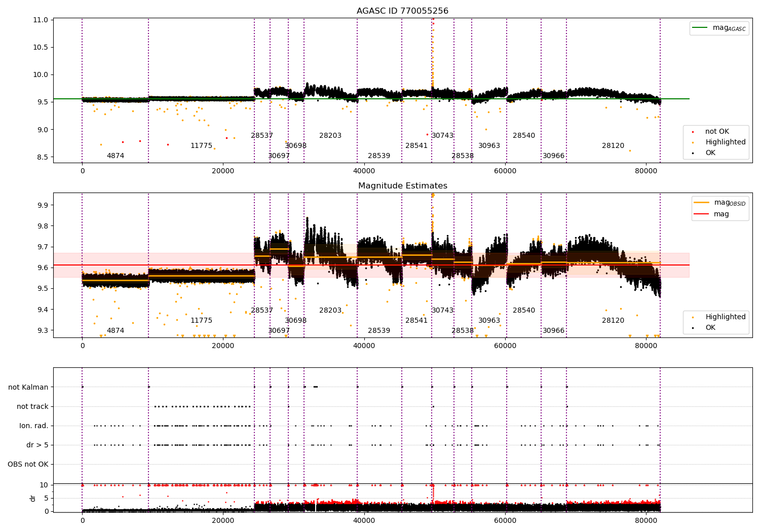Click y-axis tick 9.0 in top plot
Viewport: 760px width, 532px height.
tap(43, 129)
